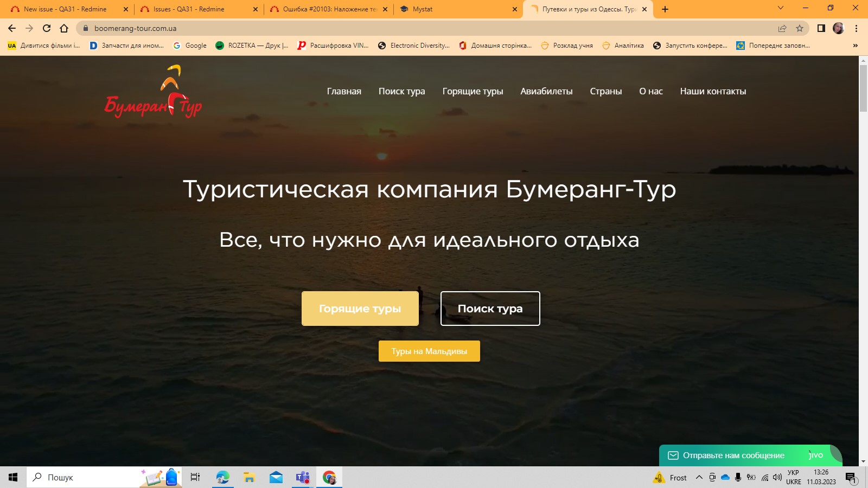Click the browser home icon
This screenshot has width=868, height=488.
(64, 28)
